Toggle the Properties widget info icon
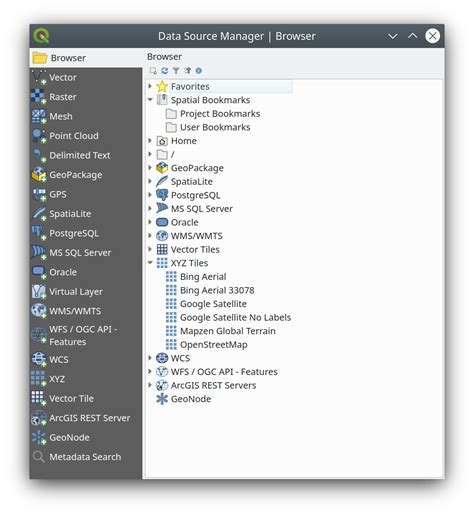The image size is (474, 514). pos(199,71)
